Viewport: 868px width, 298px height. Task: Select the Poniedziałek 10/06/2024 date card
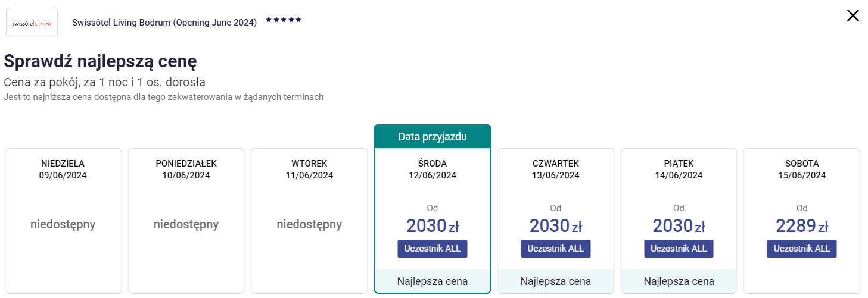tap(186, 221)
